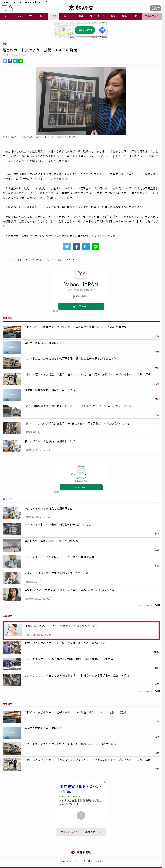Click the デジタル版 ログイン button
Image resolution: width=165 pixels, height=868 pixels.
coord(155,8)
